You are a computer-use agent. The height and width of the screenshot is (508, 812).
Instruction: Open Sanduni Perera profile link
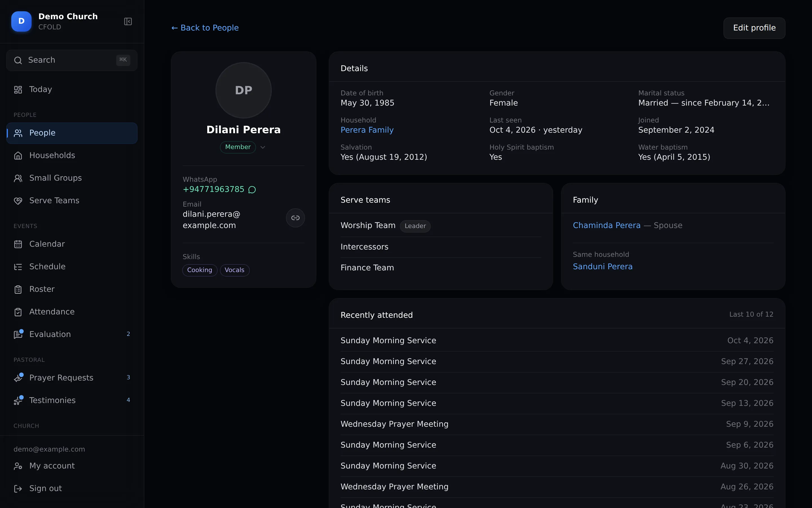(x=603, y=267)
